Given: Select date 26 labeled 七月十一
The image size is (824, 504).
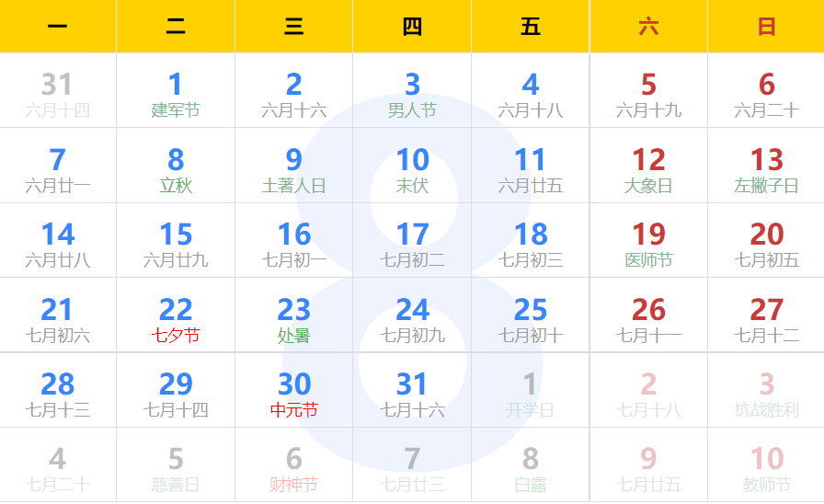Looking at the screenshot, I should point(648,315).
